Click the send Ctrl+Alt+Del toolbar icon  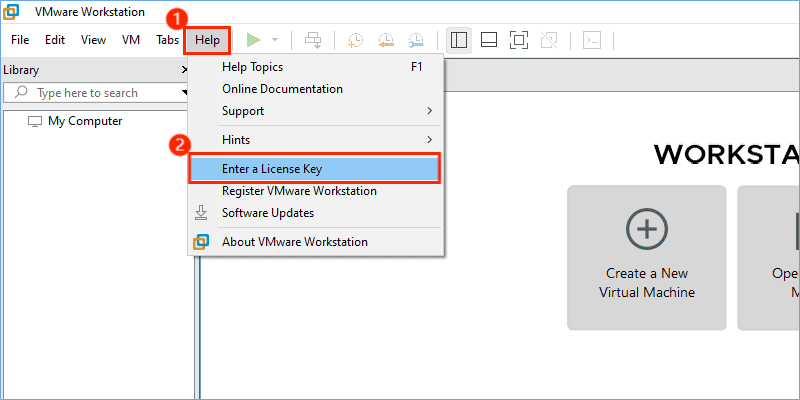(x=313, y=40)
